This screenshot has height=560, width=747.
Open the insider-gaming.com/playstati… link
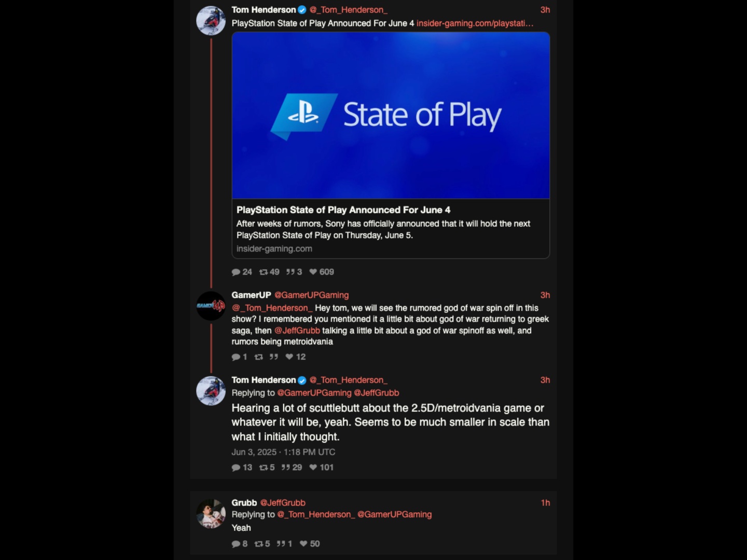[x=475, y=23]
